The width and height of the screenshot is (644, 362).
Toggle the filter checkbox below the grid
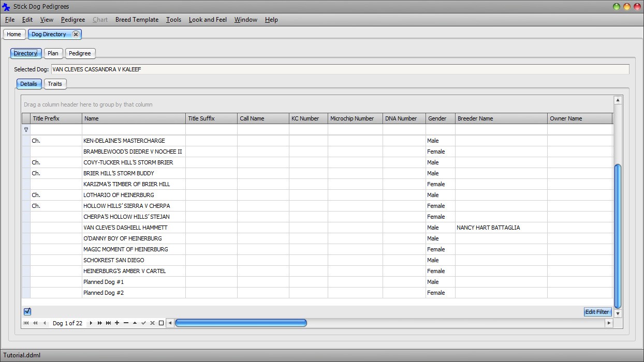point(27,311)
